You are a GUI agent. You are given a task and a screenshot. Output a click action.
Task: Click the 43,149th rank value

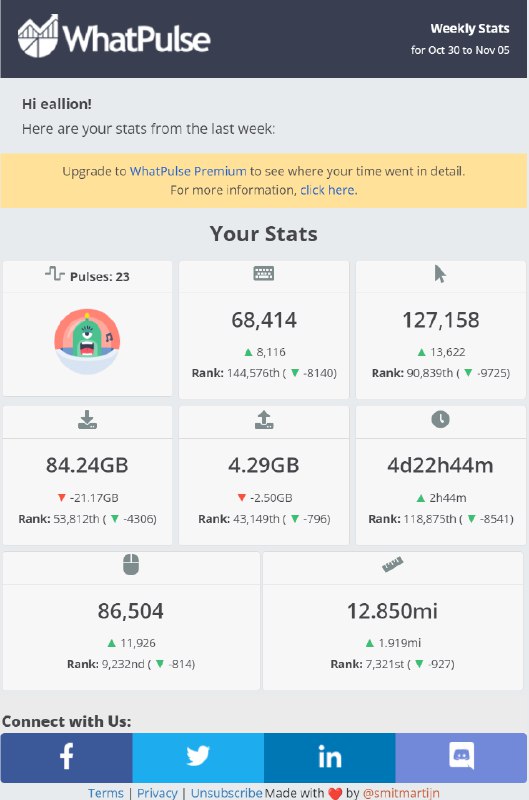click(256, 519)
